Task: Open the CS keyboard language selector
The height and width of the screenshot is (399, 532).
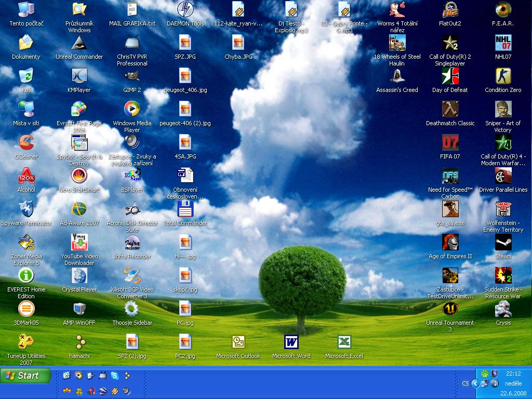Action: [465, 383]
